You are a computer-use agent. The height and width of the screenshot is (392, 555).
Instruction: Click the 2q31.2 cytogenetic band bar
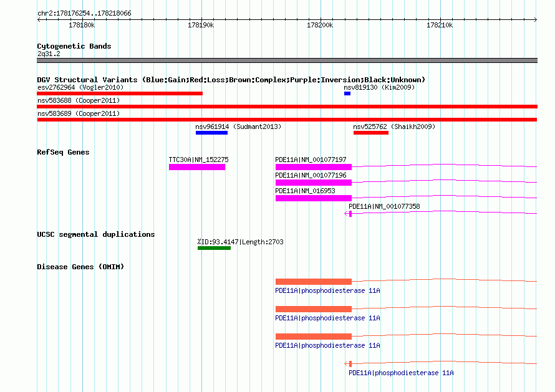pyautogui.click(x=287, y=60)
